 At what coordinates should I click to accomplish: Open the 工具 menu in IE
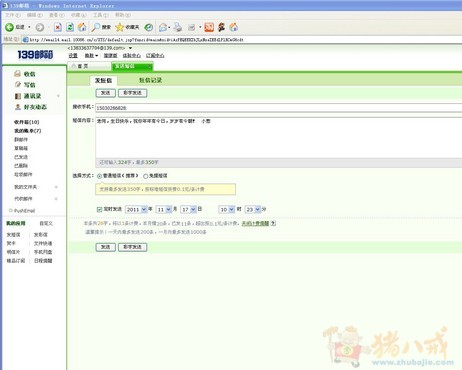101,15
